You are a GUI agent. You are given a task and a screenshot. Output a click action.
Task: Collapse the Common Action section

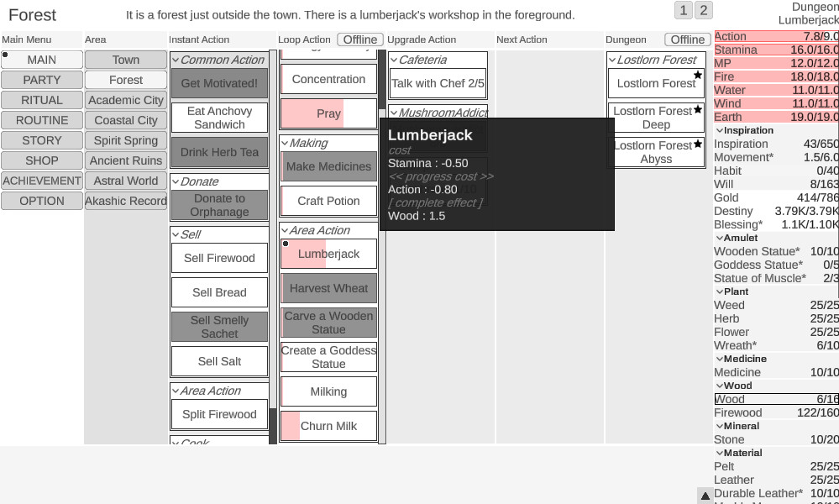(x=175, y=60)
